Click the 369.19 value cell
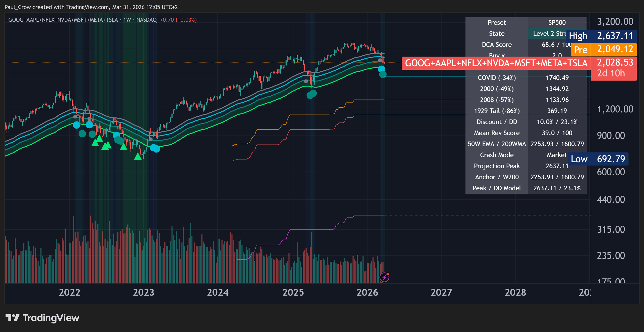This screenshot has width=644, height=332. coord(557,111)
